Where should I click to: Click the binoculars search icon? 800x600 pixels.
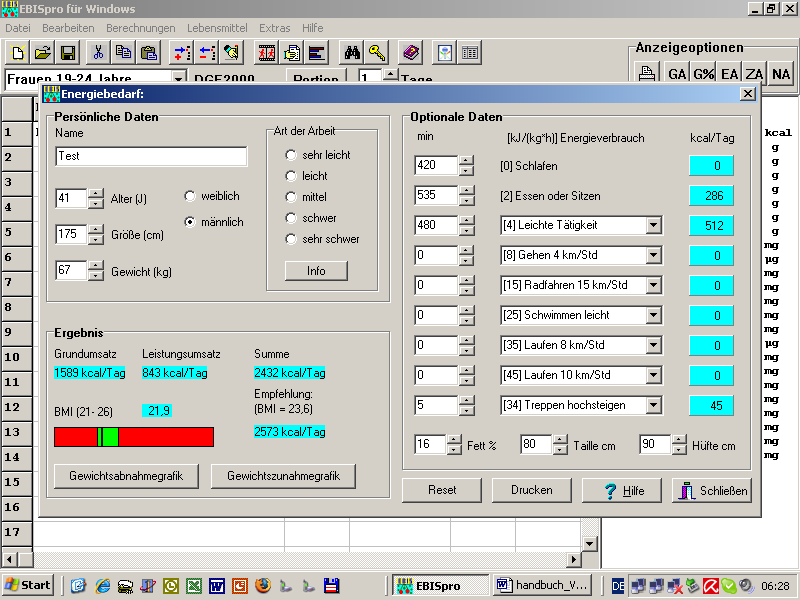pyautogui.click(x=352, y=53)
